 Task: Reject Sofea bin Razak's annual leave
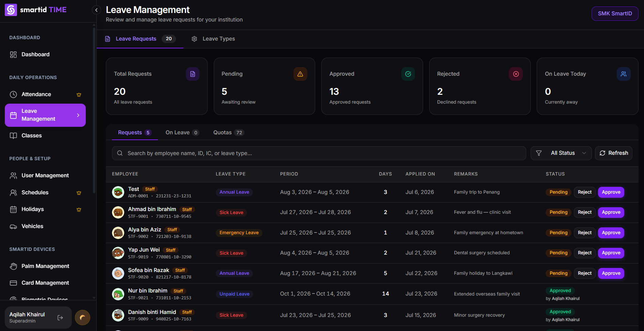[584, 273]
